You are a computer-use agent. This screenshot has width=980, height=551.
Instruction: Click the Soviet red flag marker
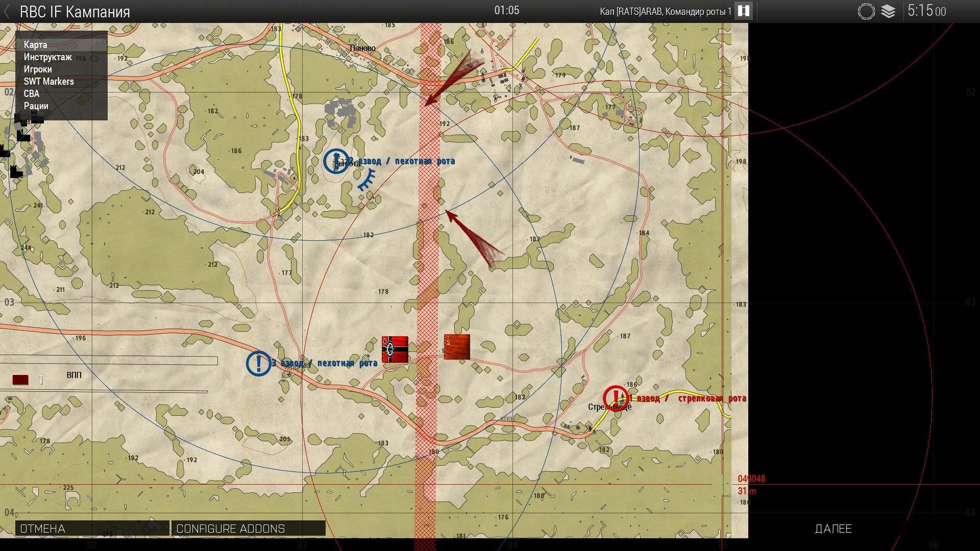click(457, 347)
